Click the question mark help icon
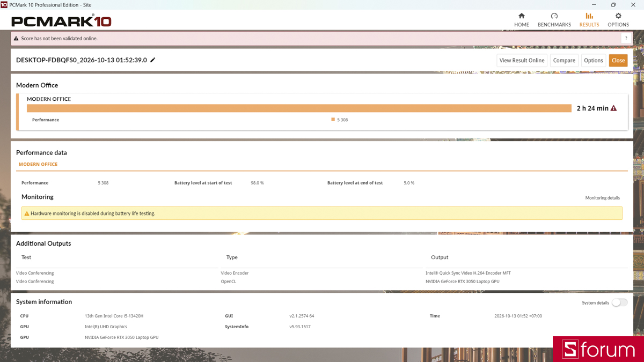Screen dimensions: 644x362 click(x=626, y=39)
